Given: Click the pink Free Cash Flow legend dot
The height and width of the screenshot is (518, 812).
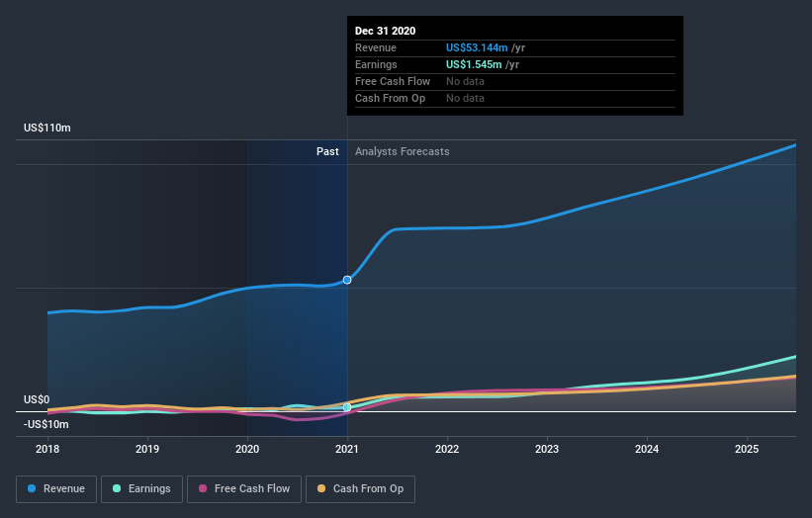Looking at the screenshot, I should coord(203,488).
